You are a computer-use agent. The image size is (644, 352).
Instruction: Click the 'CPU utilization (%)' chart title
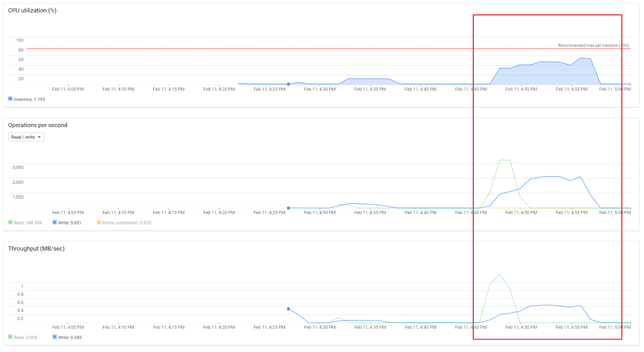coord(32,10)
